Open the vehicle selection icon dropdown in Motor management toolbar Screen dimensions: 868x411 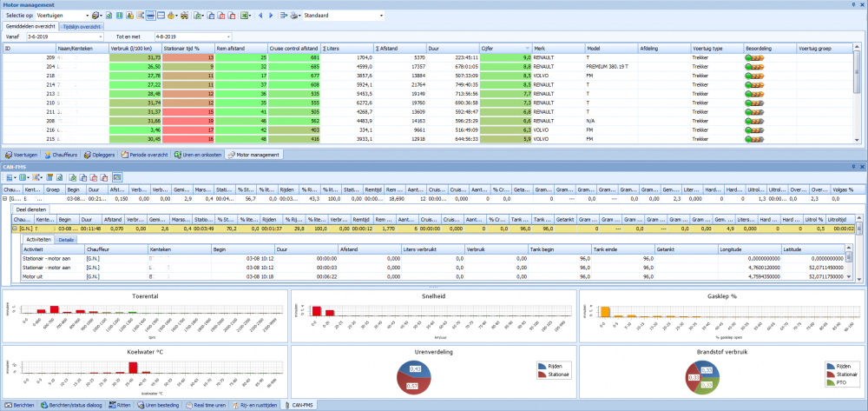(102, 16)
